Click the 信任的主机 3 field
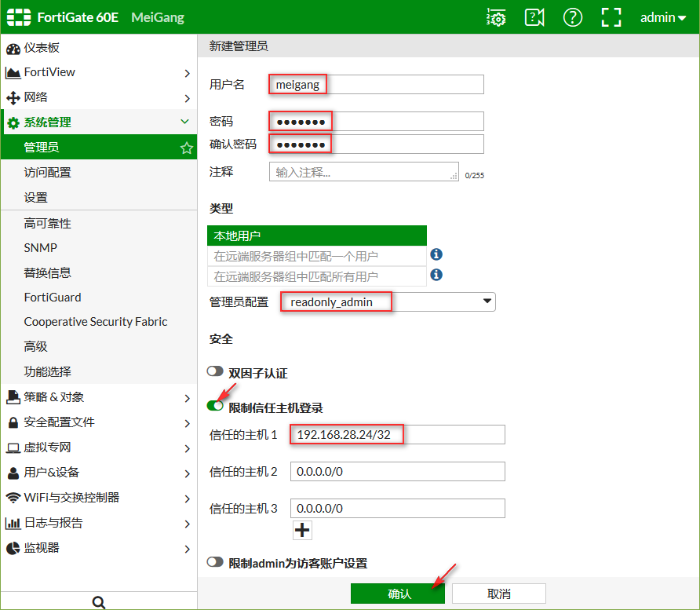Viewport: 700px width, 610px height. click(398, 508)
